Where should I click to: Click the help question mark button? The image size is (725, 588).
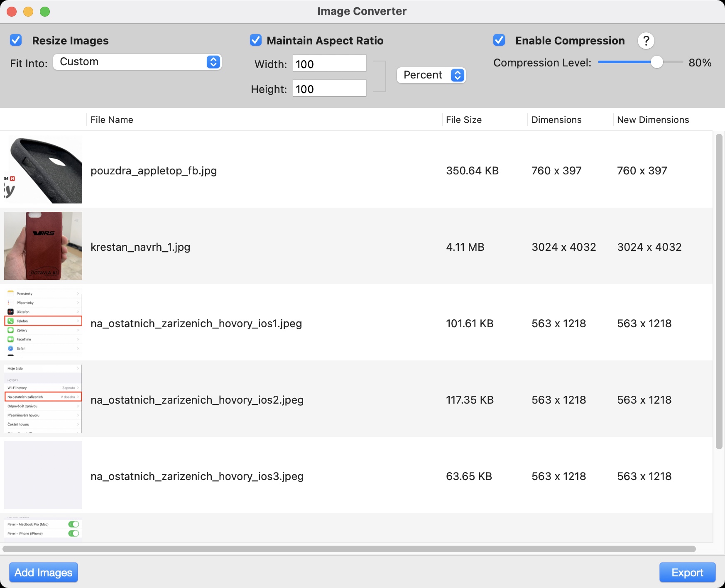tap(646, 41)
